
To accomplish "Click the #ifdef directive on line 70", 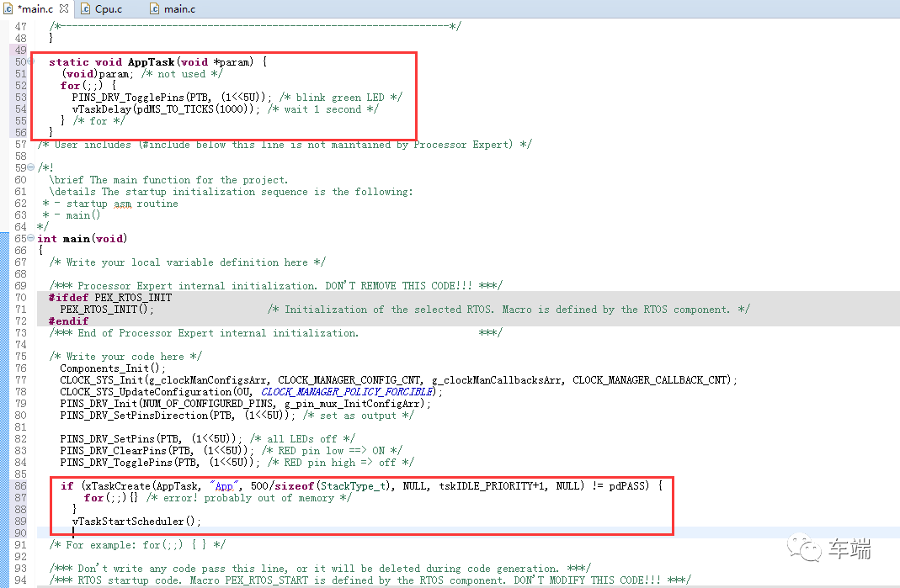I will pyautogui.click(x=67, y=298).
